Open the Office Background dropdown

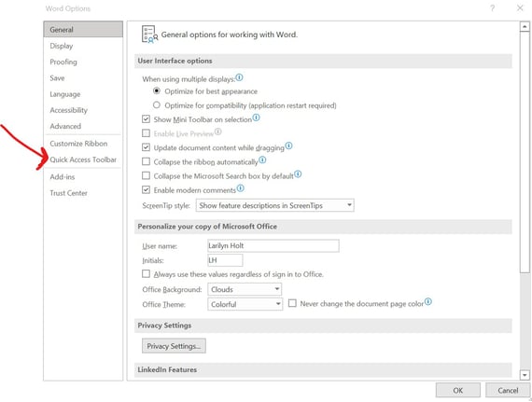click(x=245, y=289)
